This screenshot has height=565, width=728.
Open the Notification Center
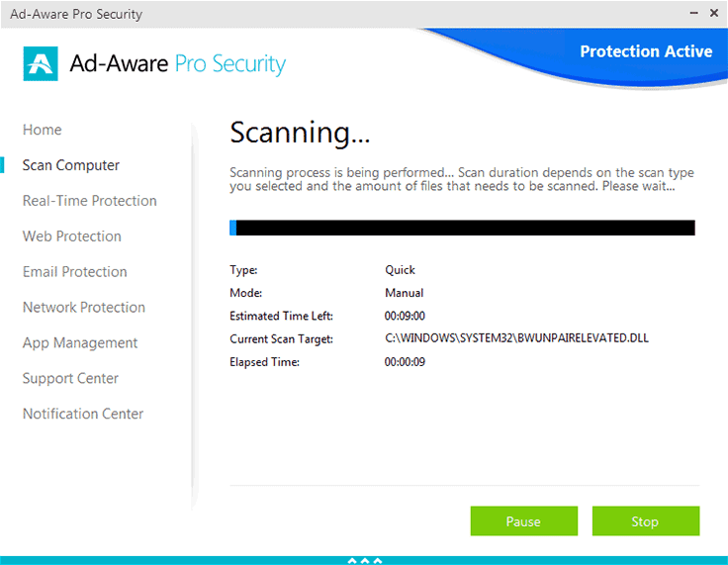(83, 414)
